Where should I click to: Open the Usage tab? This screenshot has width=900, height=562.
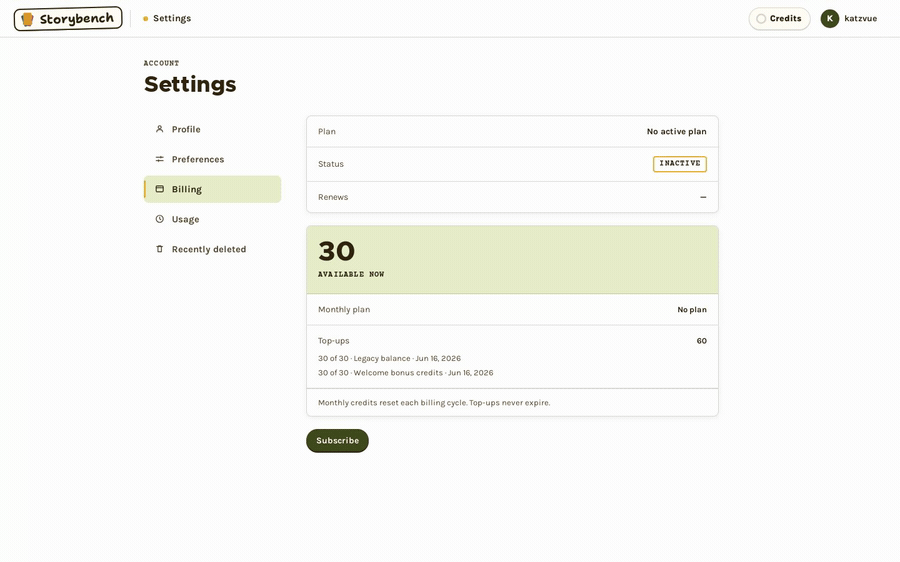point(212,219)
